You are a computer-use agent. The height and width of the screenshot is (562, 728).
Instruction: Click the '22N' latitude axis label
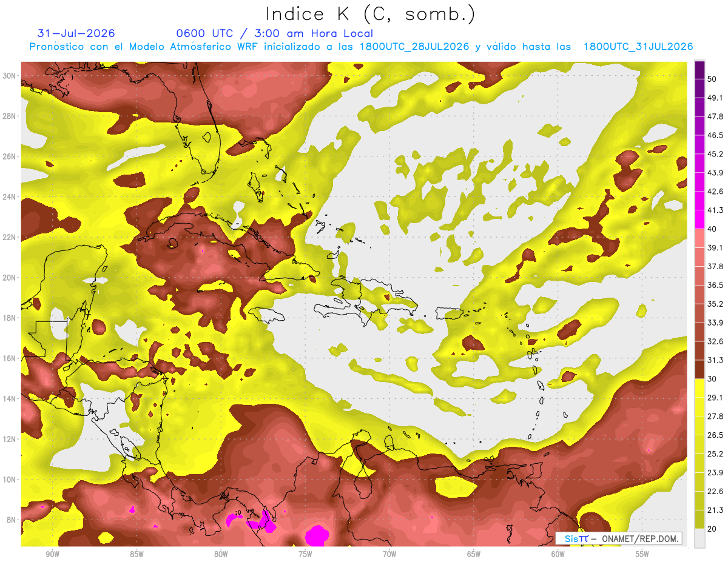coord(9,237)
